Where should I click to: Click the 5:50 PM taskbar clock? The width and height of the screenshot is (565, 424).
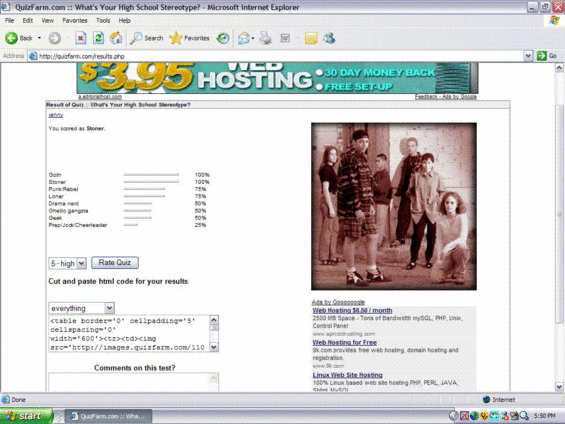point(544,416)
